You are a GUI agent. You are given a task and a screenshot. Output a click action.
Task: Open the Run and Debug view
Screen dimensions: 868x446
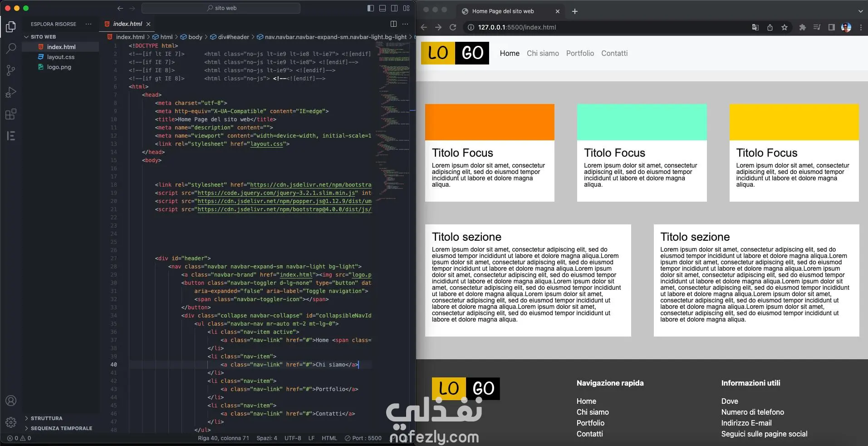click(x=11, y=92)
